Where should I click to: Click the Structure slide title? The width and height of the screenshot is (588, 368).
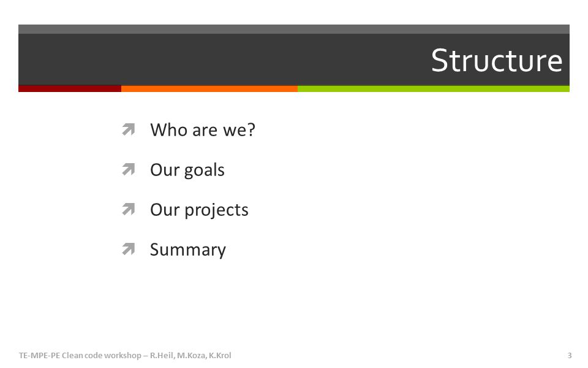click(497, 61)
